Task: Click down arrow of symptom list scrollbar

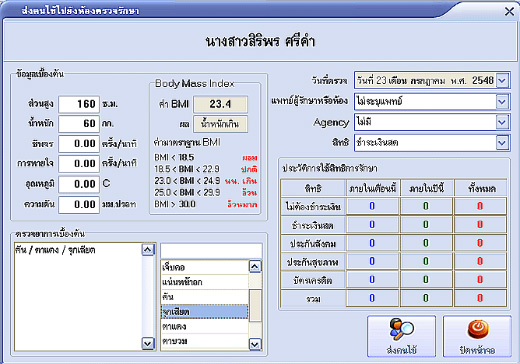Action: click(255, 344)
